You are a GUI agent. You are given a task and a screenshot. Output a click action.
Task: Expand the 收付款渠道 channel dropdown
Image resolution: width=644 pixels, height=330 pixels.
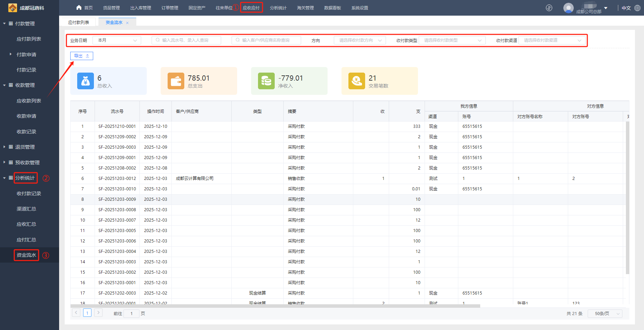[552, 40]
